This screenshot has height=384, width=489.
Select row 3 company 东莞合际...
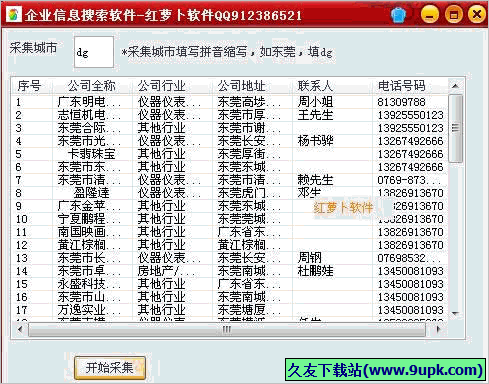89,128
